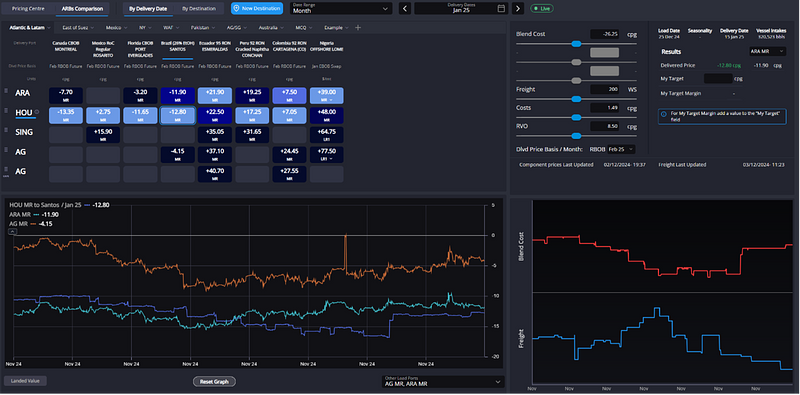The image size is (800, 395).
Task: Collapse the chart legend with small arrow icon
Action: 12,232
